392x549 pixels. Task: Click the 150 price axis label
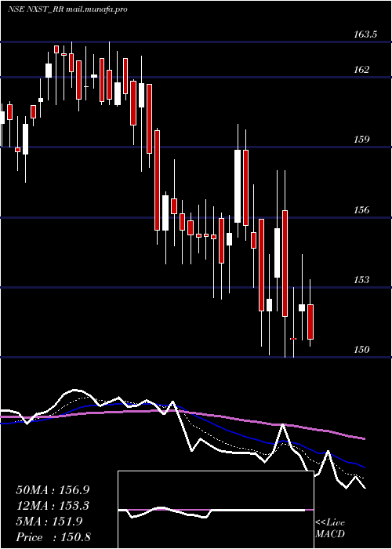(361, 350)
